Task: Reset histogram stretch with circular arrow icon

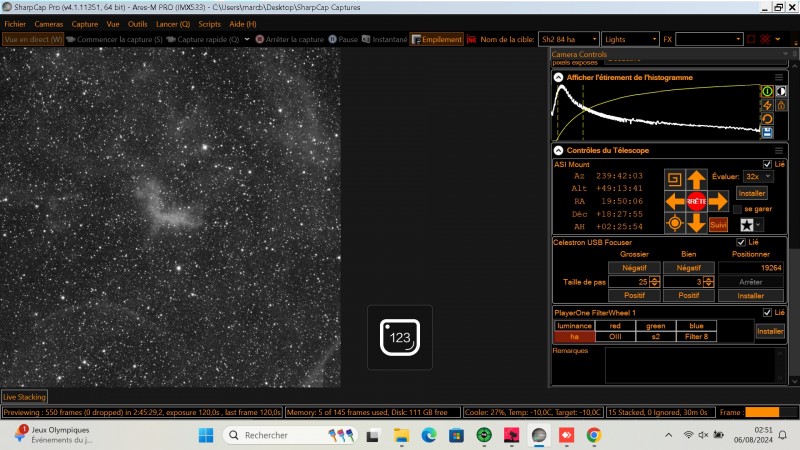Action: coord(767,119)
